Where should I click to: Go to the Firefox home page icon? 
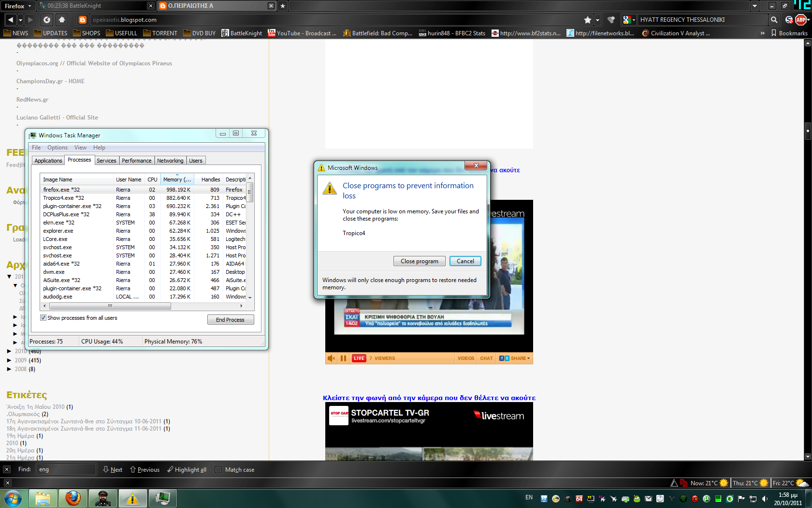[62, 20]
